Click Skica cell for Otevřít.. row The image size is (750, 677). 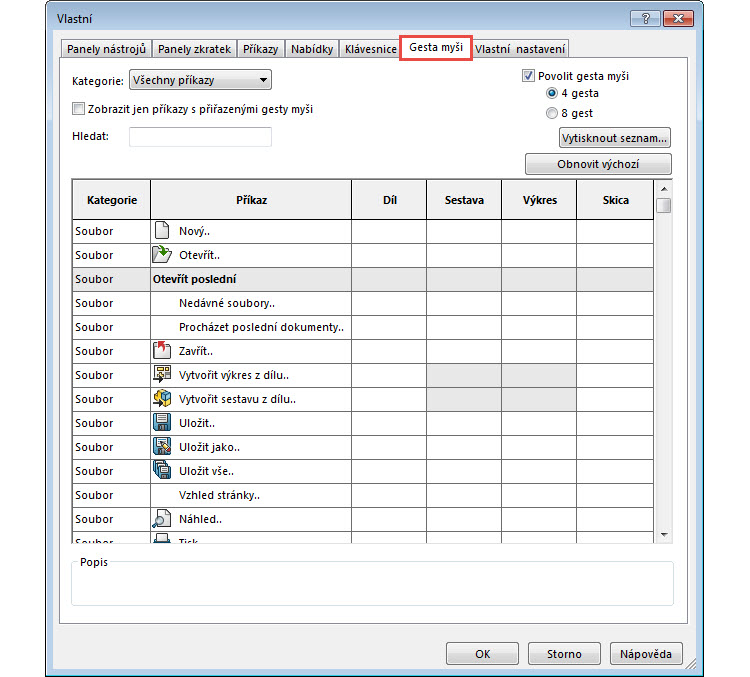click(615, 255)
